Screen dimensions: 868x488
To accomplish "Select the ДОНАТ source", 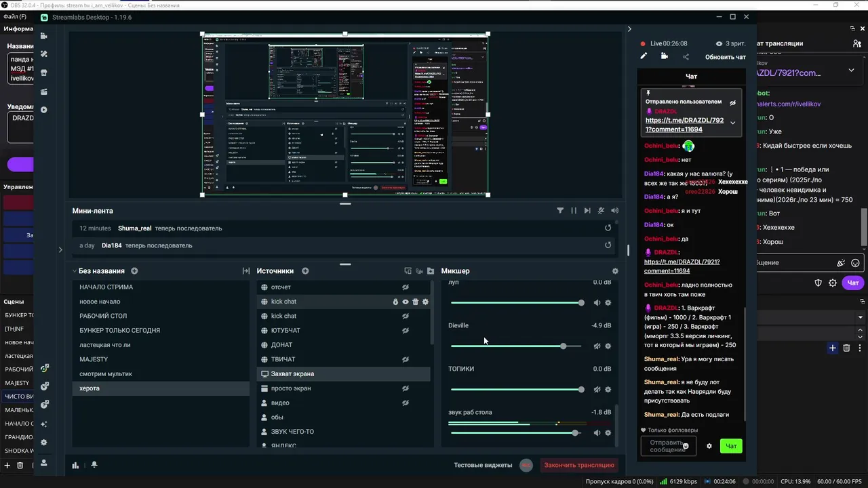I will tap(343, 345).
